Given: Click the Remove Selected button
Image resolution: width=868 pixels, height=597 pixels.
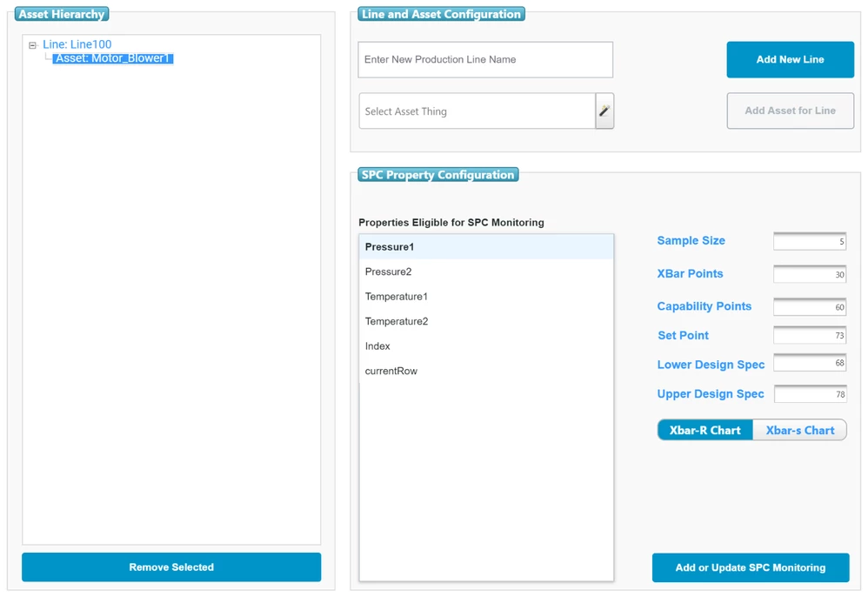Looking at the screenshot, I should click(171, 567).
